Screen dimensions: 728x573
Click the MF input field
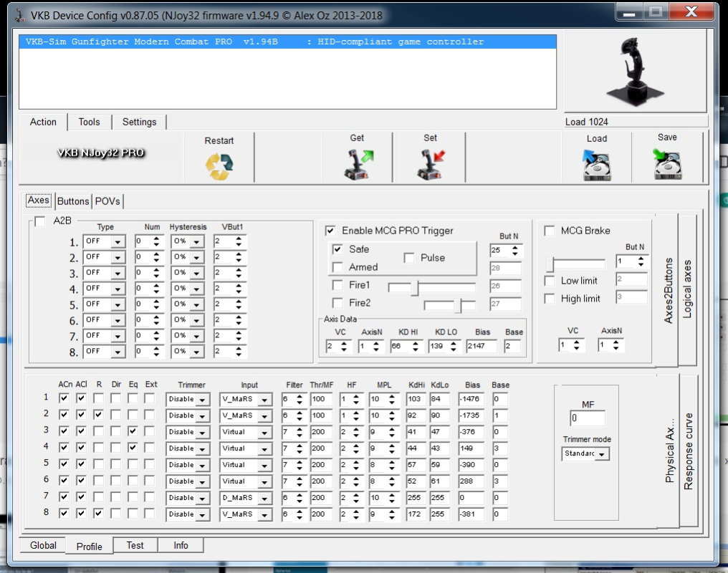click(588, 418)
